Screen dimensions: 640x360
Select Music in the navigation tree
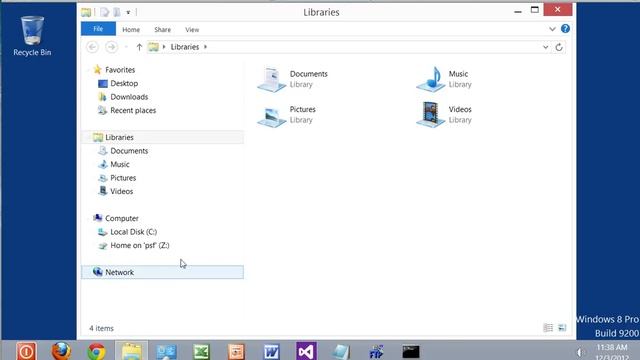pyautogui.click(x=120, y=164)
